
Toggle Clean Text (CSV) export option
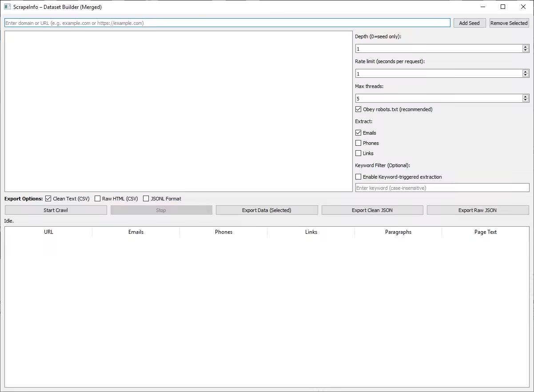(x=48, y=199)
